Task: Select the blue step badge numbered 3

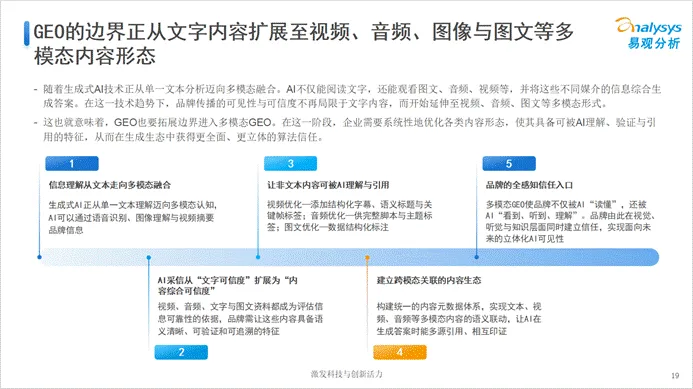Action: click(290, 164)
